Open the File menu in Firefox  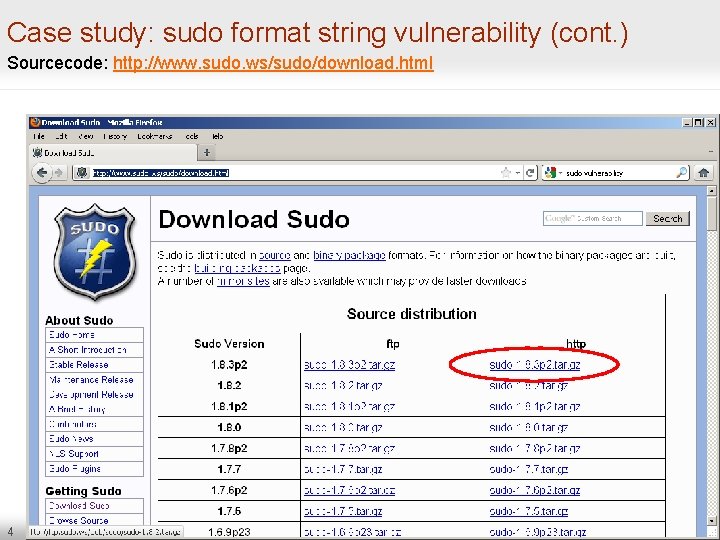click(39, 136)
